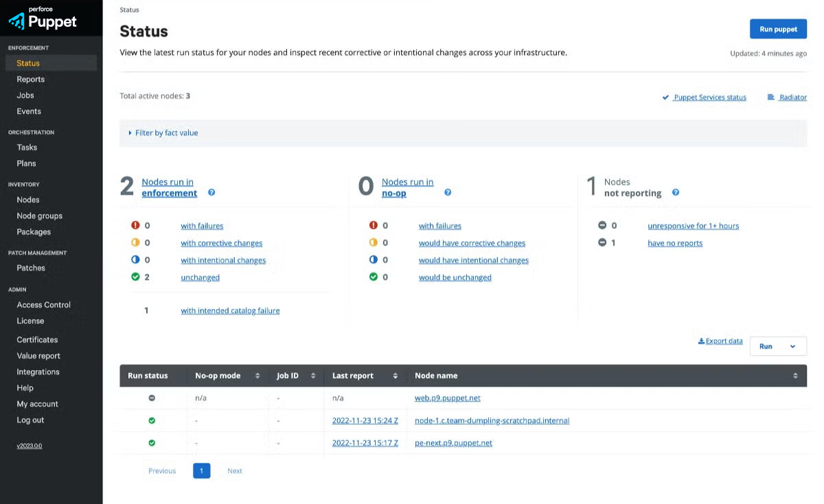This screenshot has width=824, height=504.
Task: Click the grey status icon for web.p9.puppet.net
Action: coord(152,398)
